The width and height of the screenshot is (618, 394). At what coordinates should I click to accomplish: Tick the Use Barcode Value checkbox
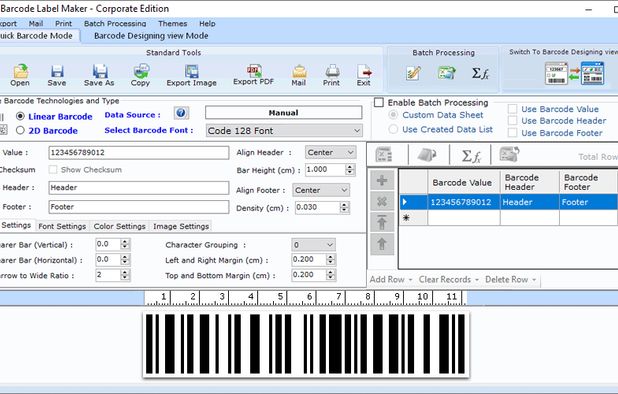[x=512, y=109]
